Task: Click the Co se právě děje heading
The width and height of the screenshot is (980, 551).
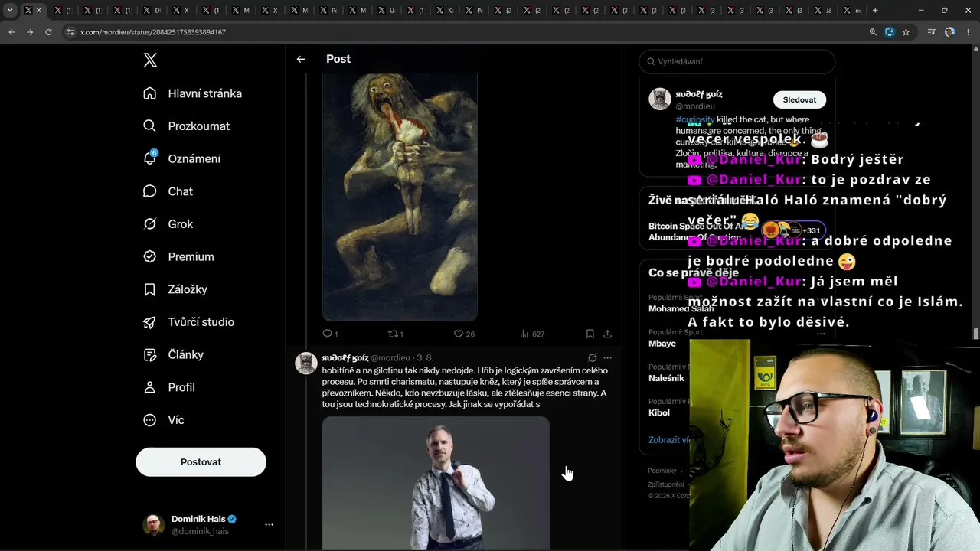Action: (694, 273)
